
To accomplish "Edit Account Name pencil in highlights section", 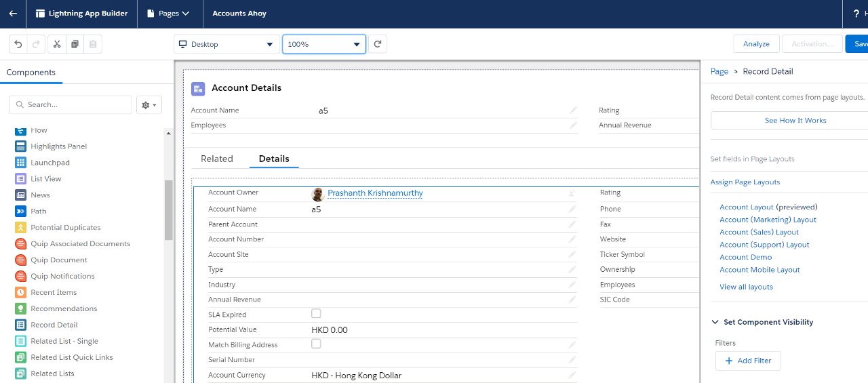I will click(x=573, y=110).
